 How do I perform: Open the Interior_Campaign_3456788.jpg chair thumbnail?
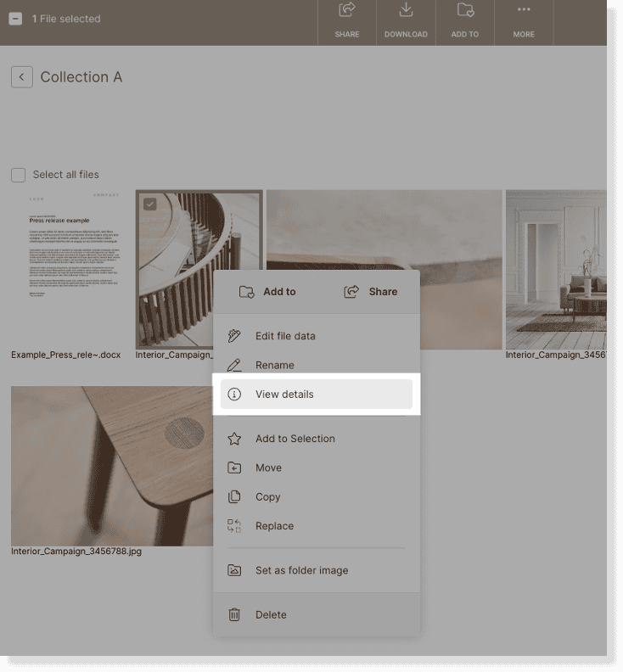click(x=110, y=465)
